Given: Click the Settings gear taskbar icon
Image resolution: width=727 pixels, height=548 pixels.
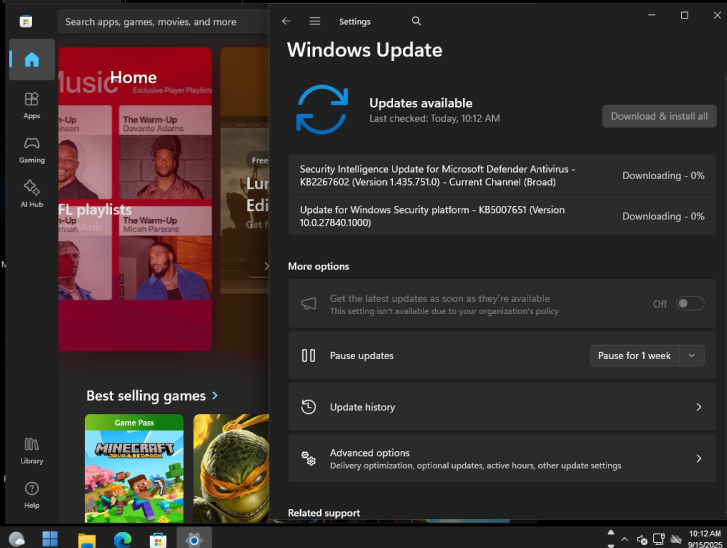Looking at the screenshot, I should tap(194, 540).
